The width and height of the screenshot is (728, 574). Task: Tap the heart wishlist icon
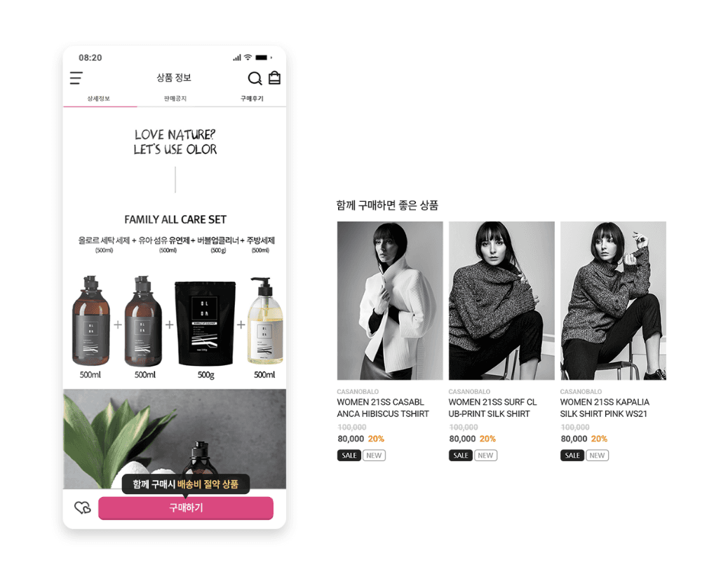(83, 507)
